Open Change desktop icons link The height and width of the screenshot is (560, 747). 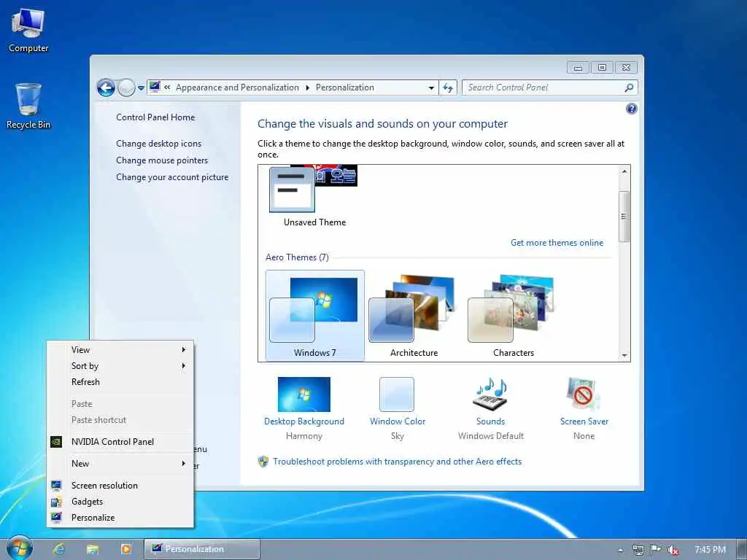158,144
